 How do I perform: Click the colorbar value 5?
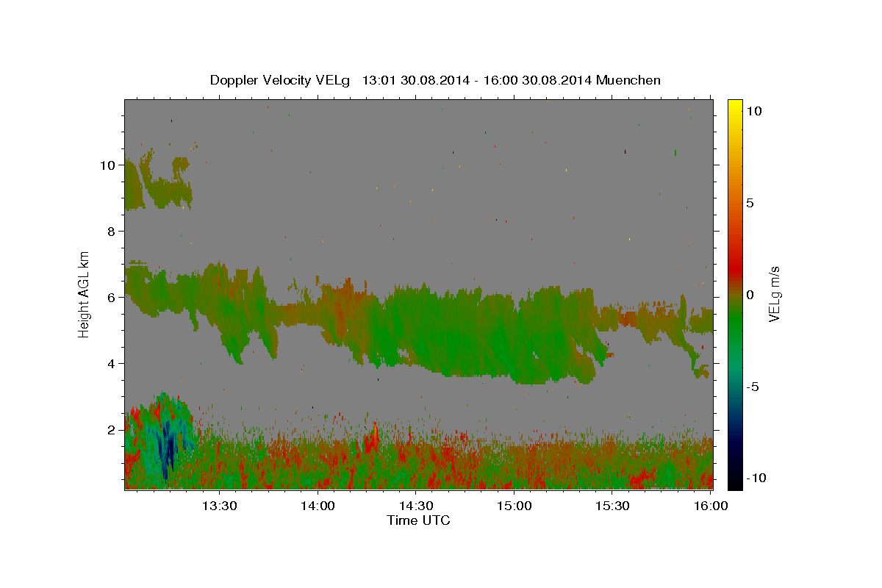[x=750, y=203]
